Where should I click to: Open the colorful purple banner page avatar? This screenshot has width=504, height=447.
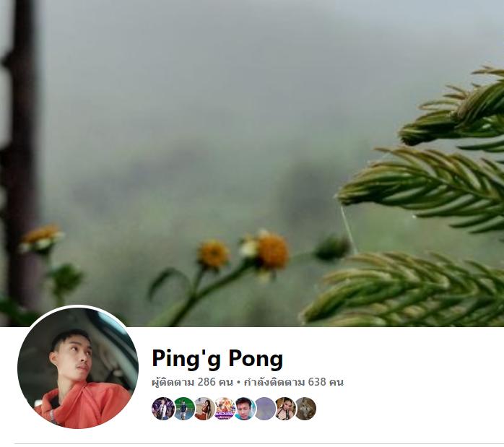pos(225,409)
